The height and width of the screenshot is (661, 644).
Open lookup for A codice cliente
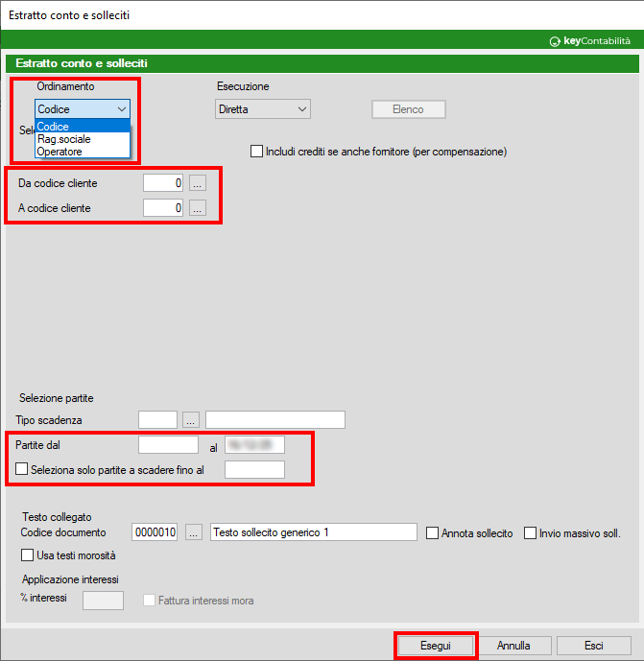197,207
